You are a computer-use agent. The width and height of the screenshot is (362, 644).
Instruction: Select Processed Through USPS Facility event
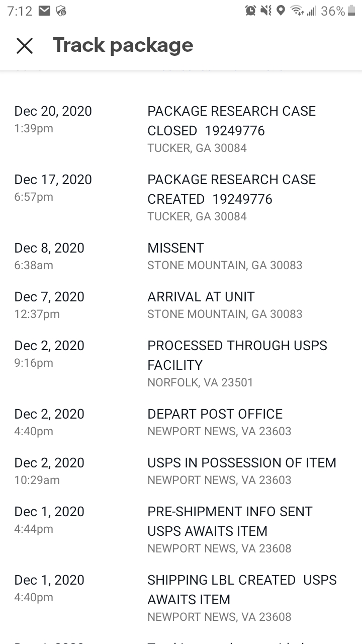click(x=237, y=355)
